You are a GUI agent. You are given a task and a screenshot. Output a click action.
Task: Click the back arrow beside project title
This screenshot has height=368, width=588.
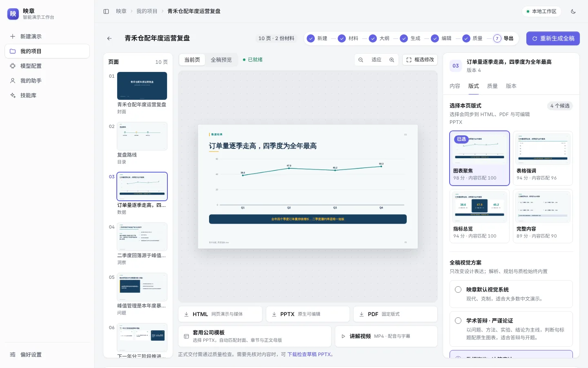(x=109, y=38)
